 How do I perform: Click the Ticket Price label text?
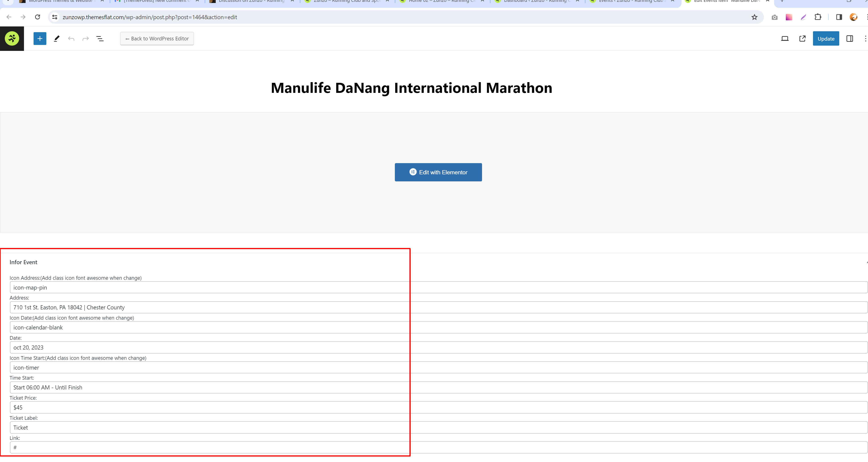pyautogui.click(x=23, y=398)
